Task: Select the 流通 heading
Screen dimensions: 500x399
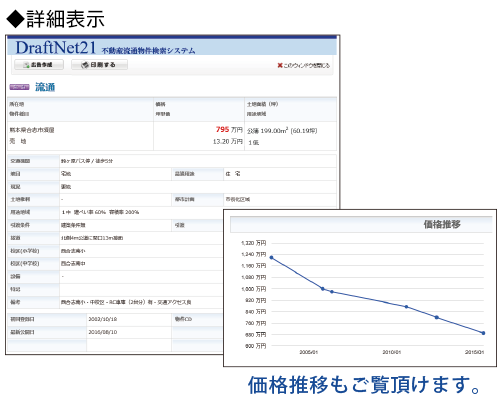Action: (45, 87)
